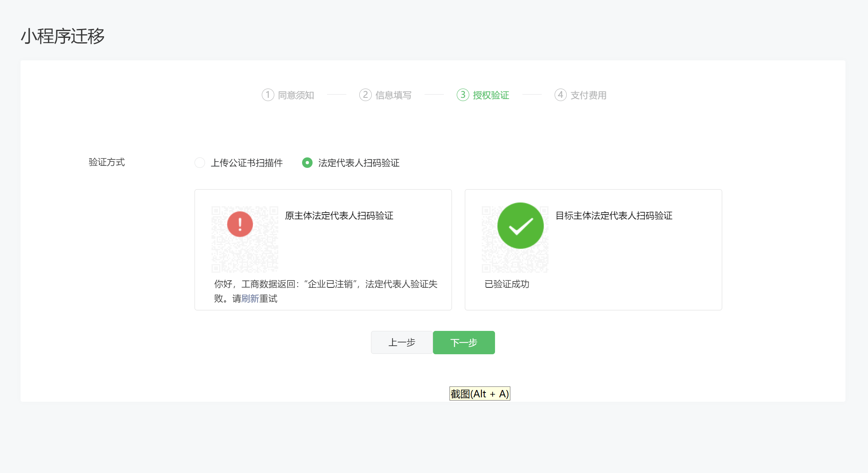
Task: Click step 4 circle number icon
Action: (560, 95)
